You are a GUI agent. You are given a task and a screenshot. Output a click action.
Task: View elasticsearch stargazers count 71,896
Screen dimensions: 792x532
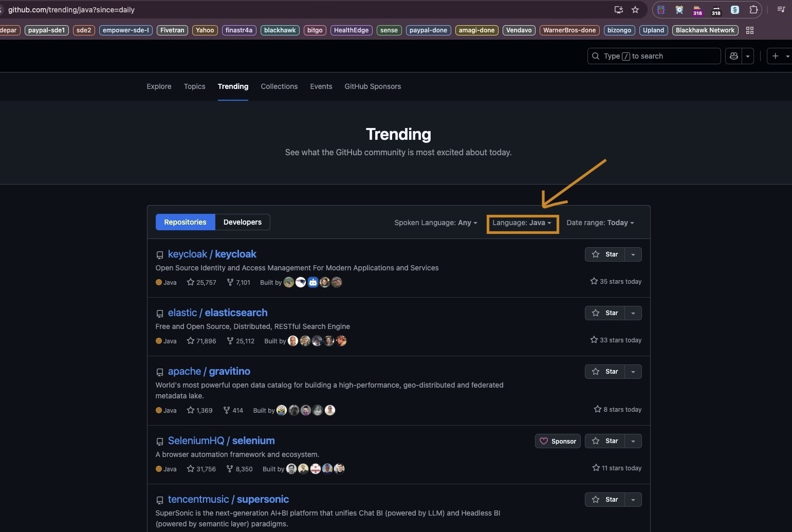(201, 341)
